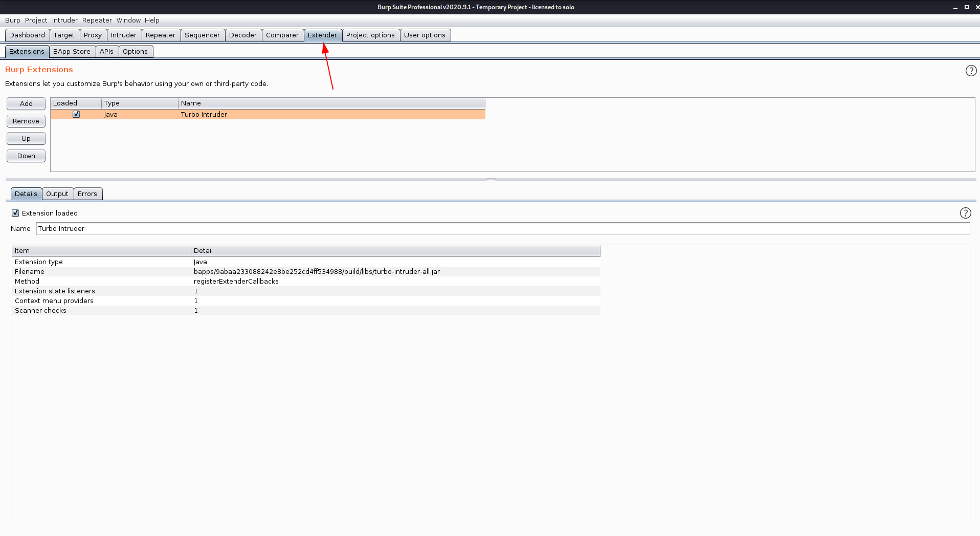Open the Burp menu

(x=12, y=20)
